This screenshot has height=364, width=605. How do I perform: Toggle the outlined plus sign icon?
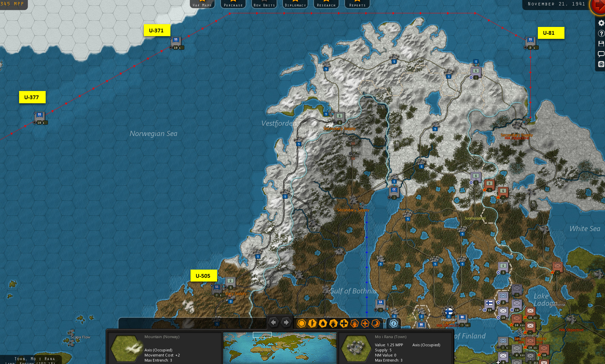pyautogui.click(x=365, y=323)
